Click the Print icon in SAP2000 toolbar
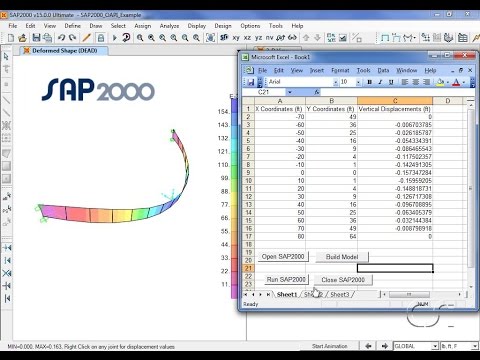 [x=47, y=38]
